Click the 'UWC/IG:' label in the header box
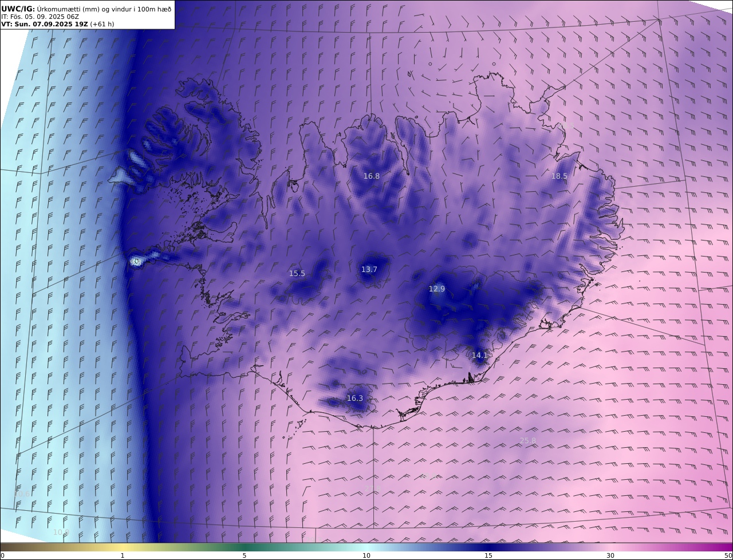 tap(18, 9)
